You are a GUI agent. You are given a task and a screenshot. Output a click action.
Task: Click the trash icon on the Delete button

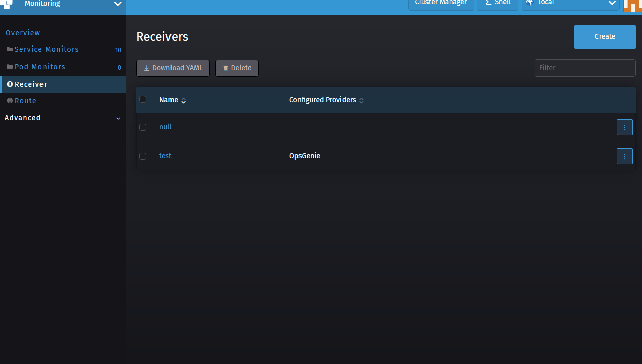click(225, 68)
